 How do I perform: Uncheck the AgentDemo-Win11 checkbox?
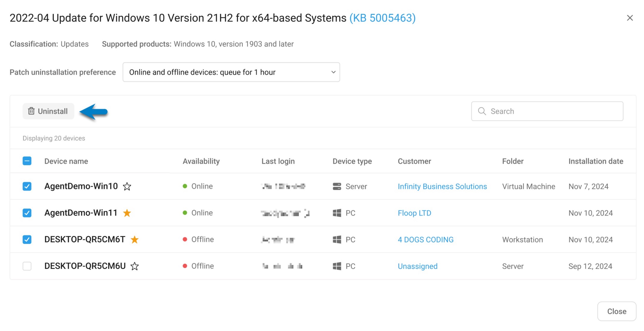(x=27, y=213)
